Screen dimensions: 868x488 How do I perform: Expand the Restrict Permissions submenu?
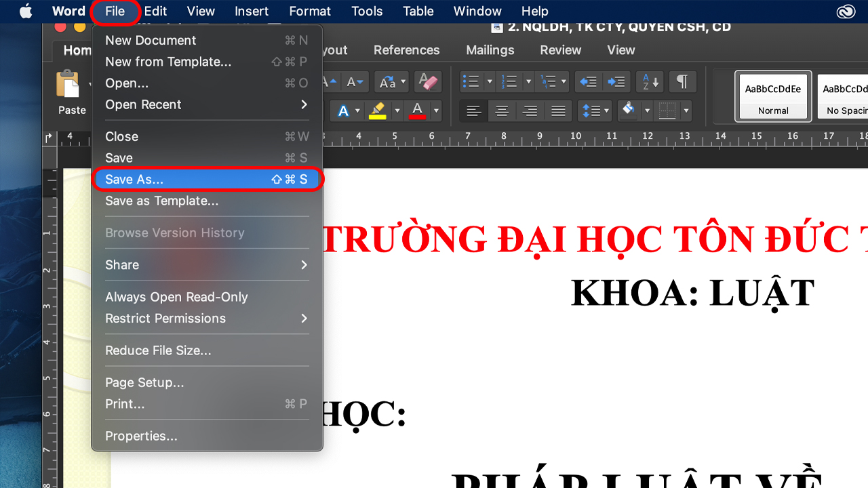[x=207, y=319]
